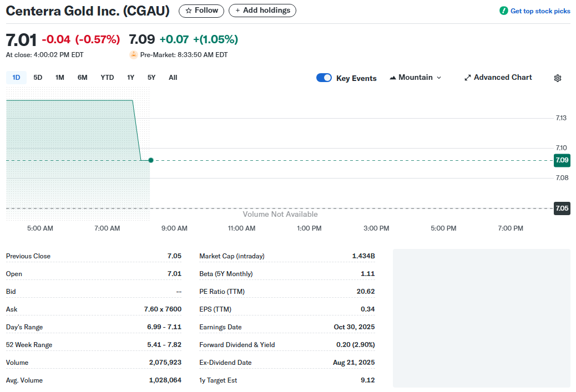Image resolution: width=576 pixels, height=392 pixels.
Task: Click the Day's Range value 6.99 - 7.11
Action: 164,327
